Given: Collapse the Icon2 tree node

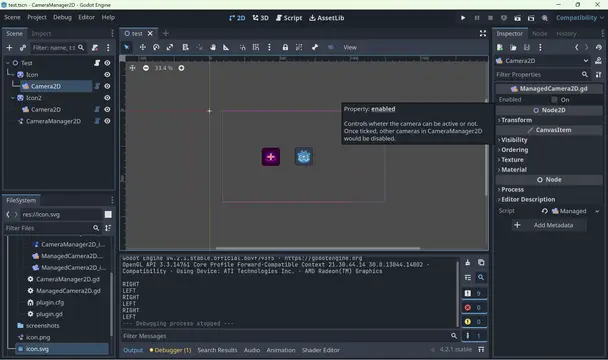Looking at the screenshot, I should click(x=13, y=98).
